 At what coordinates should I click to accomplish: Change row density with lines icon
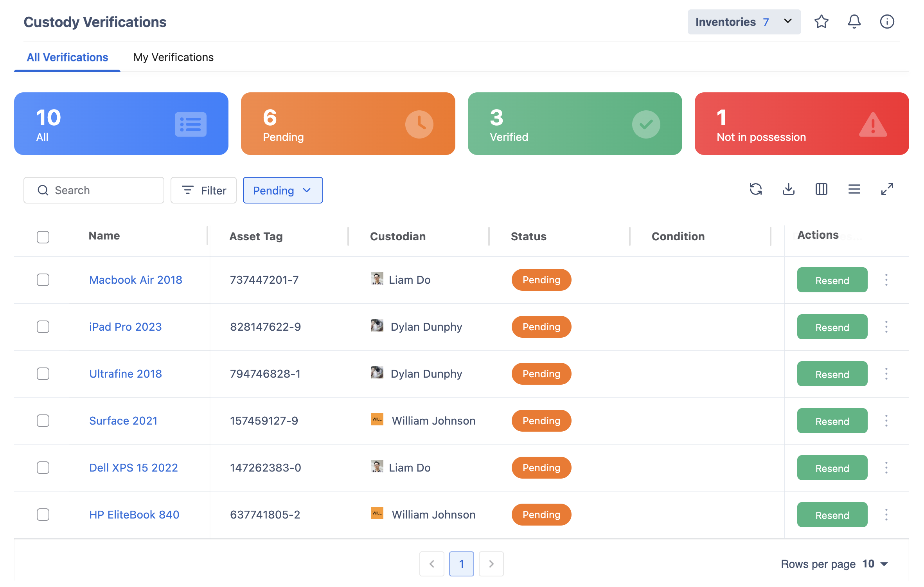854,189
